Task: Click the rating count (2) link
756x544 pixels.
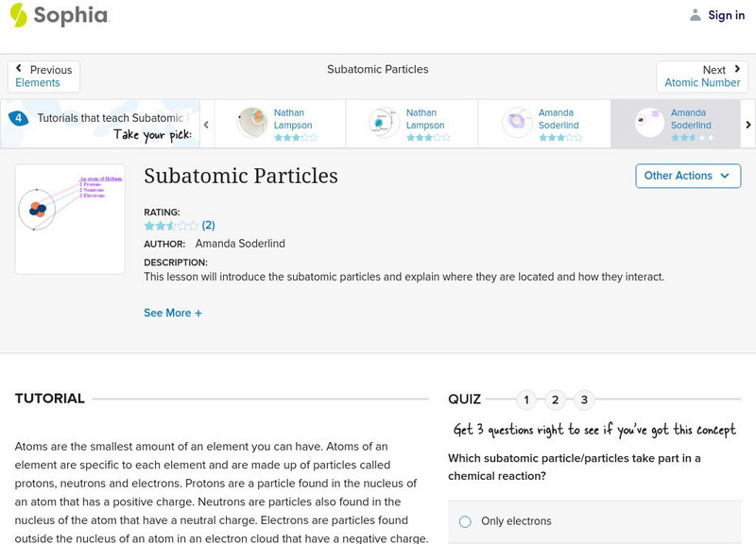Action: 209,226
